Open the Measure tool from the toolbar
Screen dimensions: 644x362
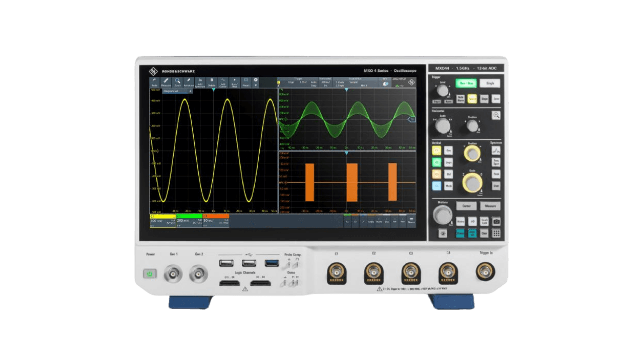[166, 83]
